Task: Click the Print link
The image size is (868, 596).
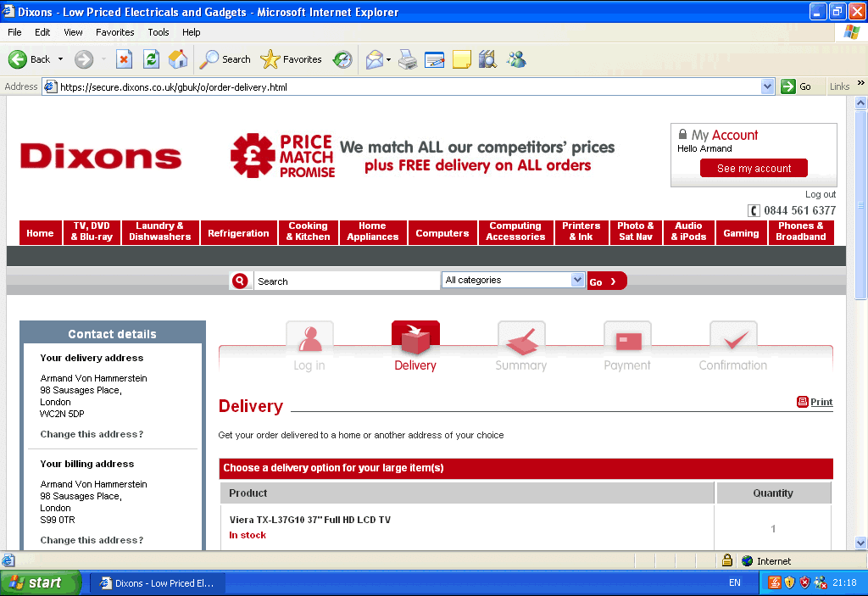Action: click(821, 402)
